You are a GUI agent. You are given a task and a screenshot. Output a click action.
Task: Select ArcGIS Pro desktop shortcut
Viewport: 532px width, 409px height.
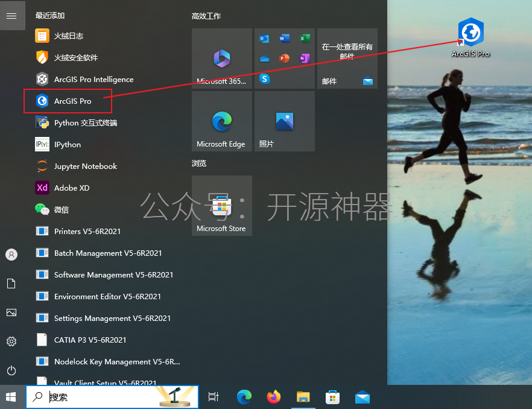tap(470, 37)
